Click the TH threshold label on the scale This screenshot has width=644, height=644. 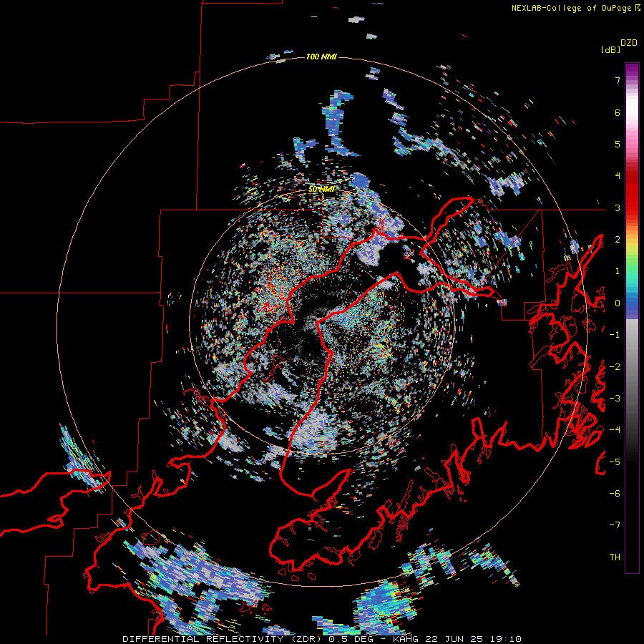pos(615,557)
